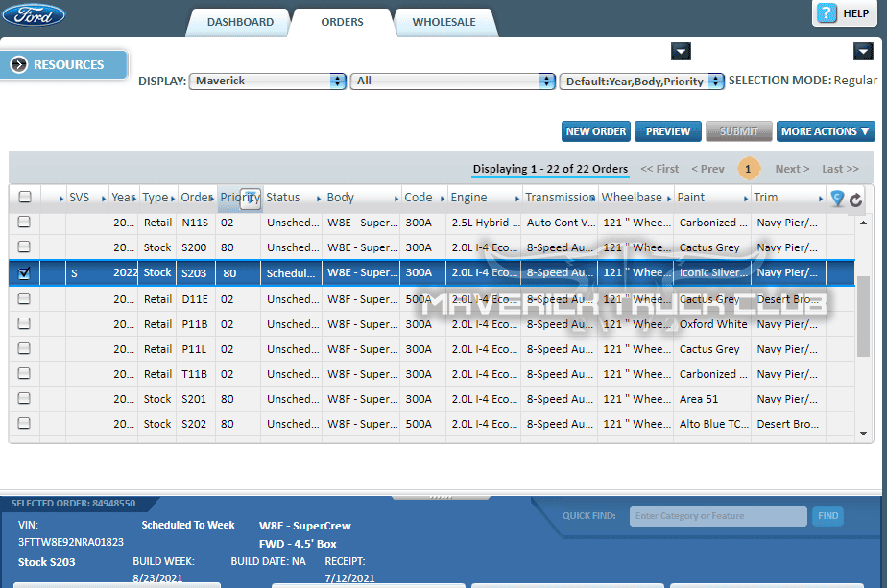887x588 pixels.
Task: Click the VIN 3FTTW8E92NRA01823 text
Action: 71,542
